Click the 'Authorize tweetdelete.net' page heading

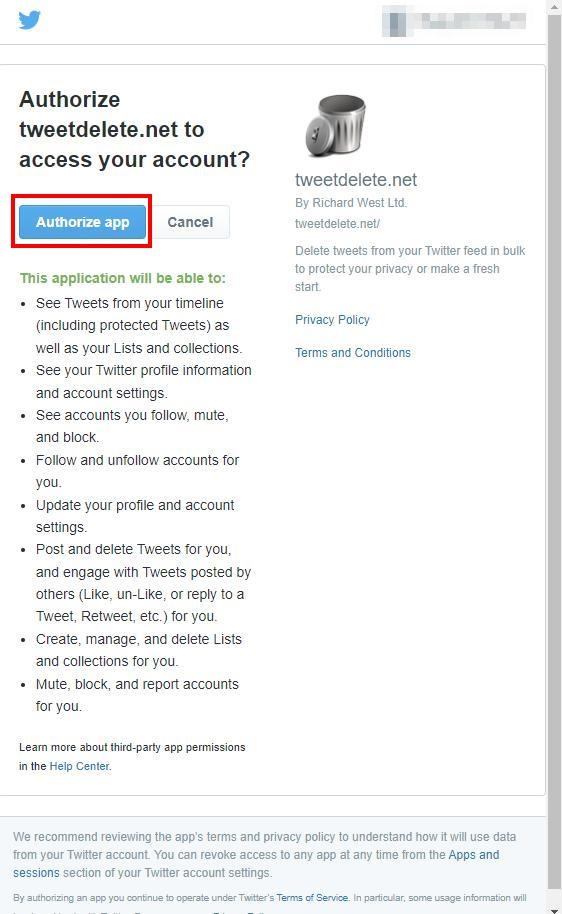click(134, 129)
